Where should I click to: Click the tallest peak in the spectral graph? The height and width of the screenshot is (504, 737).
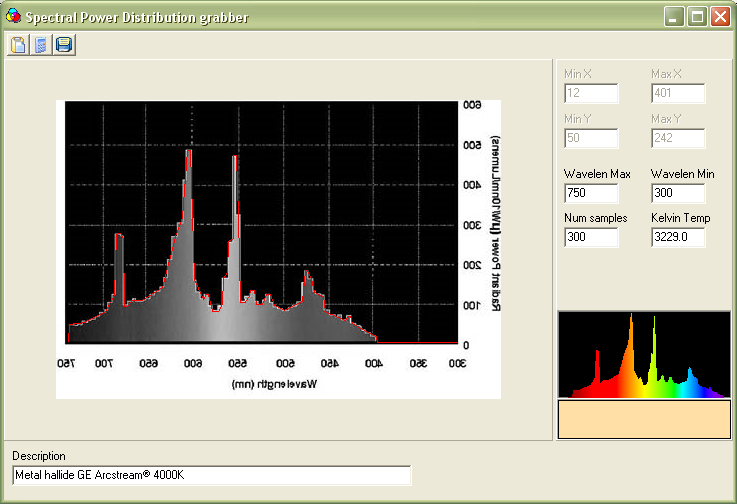188,153
